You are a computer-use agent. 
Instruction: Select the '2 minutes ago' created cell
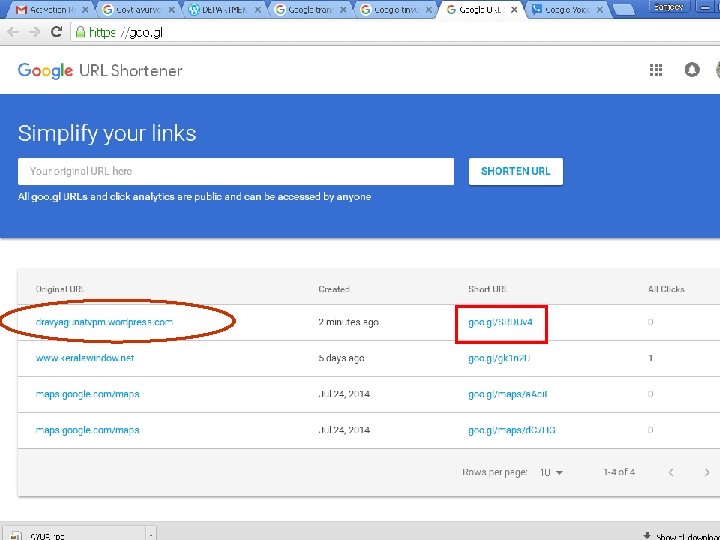pyautogui.click(x=349, y=322)
